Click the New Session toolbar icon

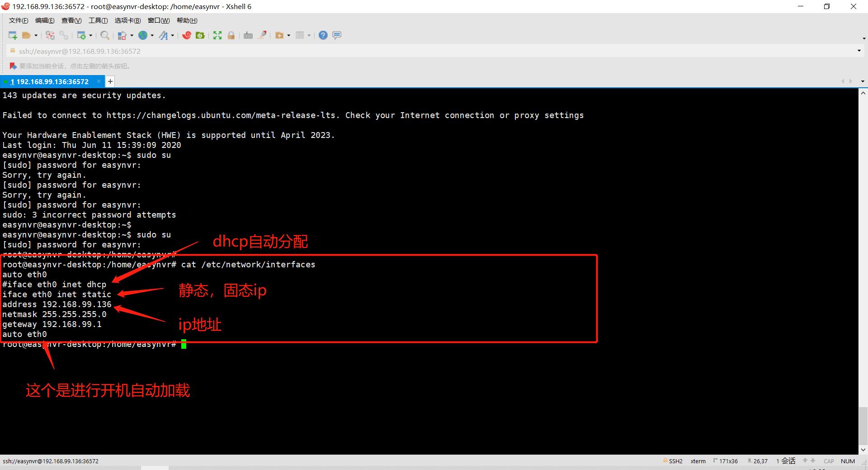pyautogui.click(x=13, y=35)
